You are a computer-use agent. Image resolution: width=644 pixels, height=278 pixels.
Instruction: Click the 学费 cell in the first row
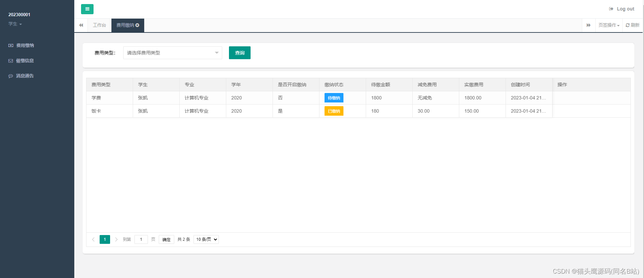[x=110, y=98]
